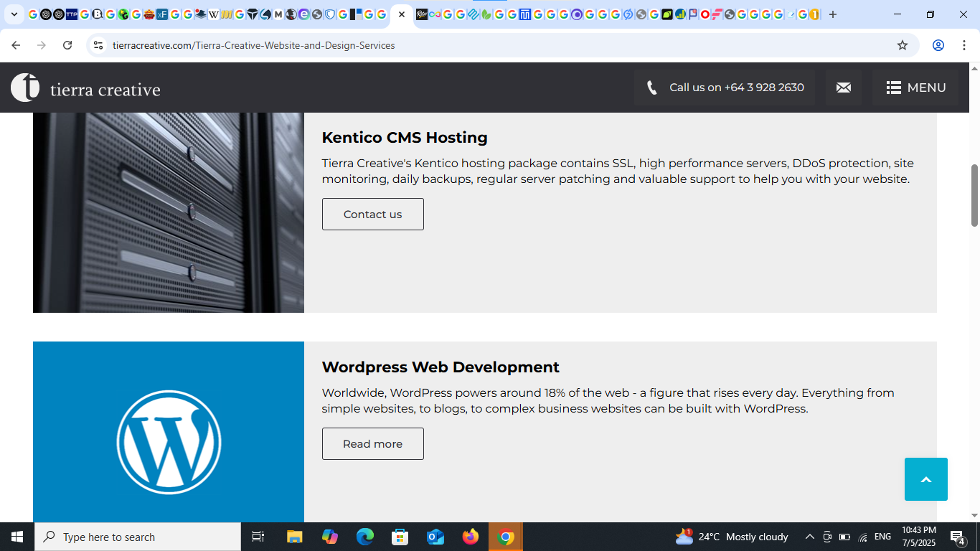The image size is (980, 551).
Task: Open the envelope email icon
Action: (x=844, y=88)
